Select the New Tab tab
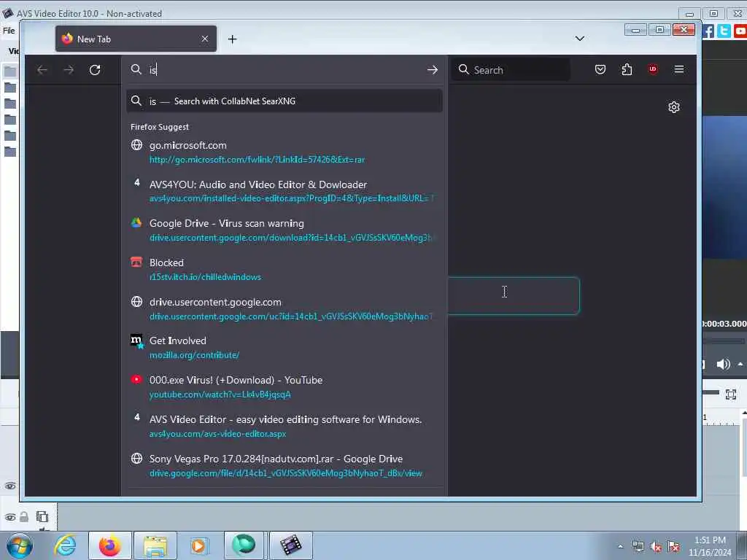 tap(136, 39)
